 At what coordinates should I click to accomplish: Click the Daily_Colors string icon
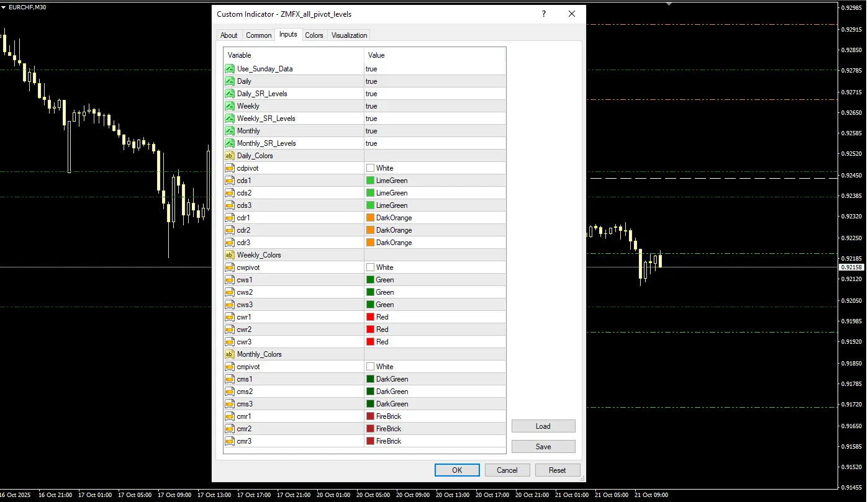[230, 156]
